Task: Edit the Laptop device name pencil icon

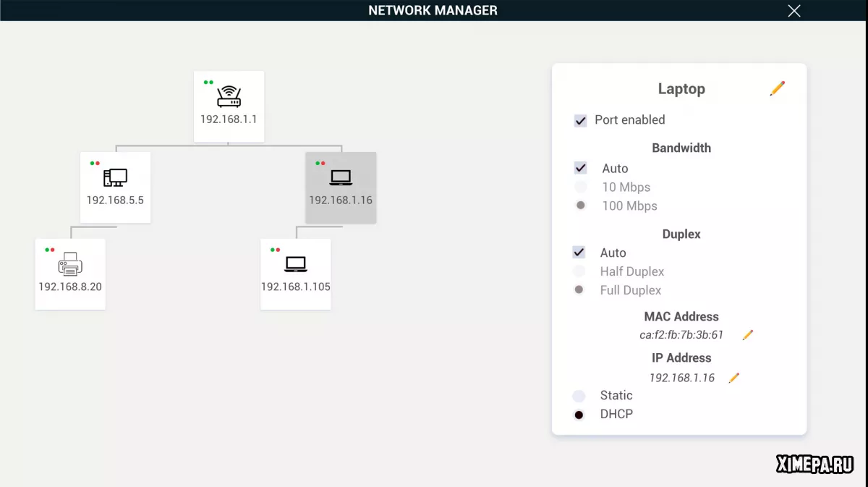Action: (778, 89)
